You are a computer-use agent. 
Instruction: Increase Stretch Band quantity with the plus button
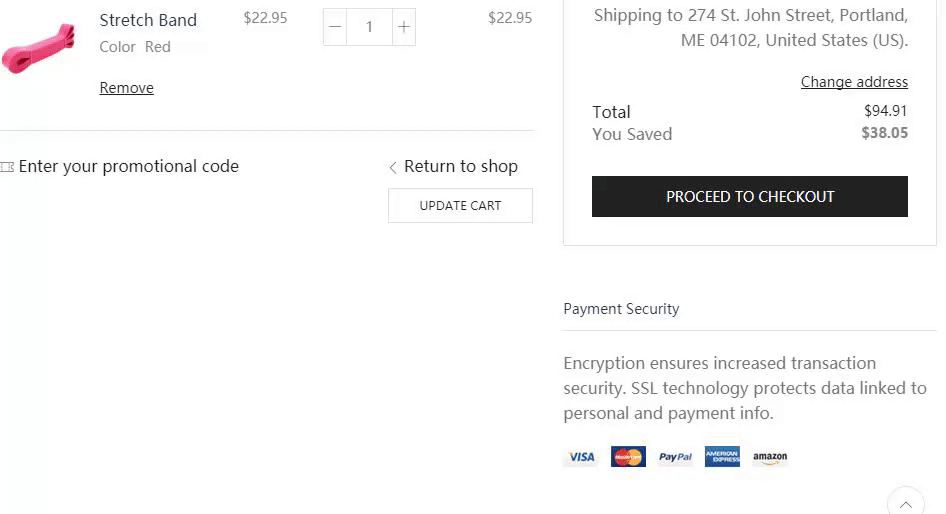[x=403, y=27]
